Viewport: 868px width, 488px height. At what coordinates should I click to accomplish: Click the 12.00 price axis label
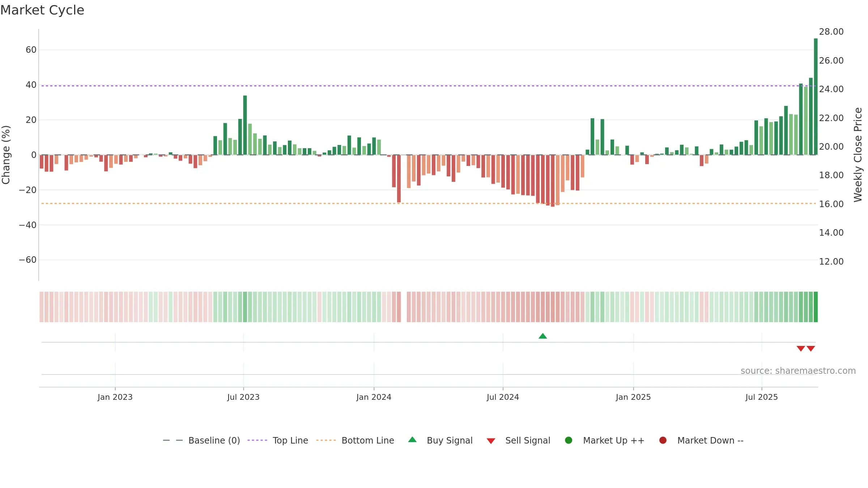click(x=831, y=262)
